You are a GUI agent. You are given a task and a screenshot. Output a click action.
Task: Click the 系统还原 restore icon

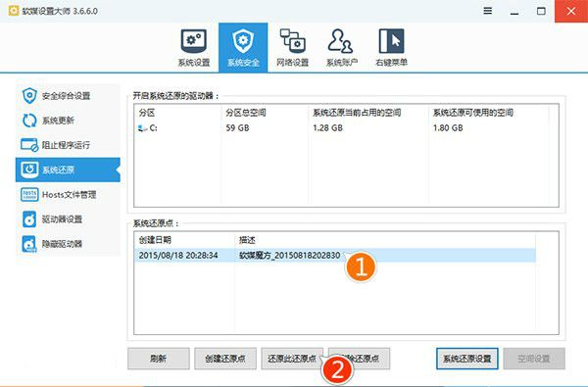pos(29,169)
